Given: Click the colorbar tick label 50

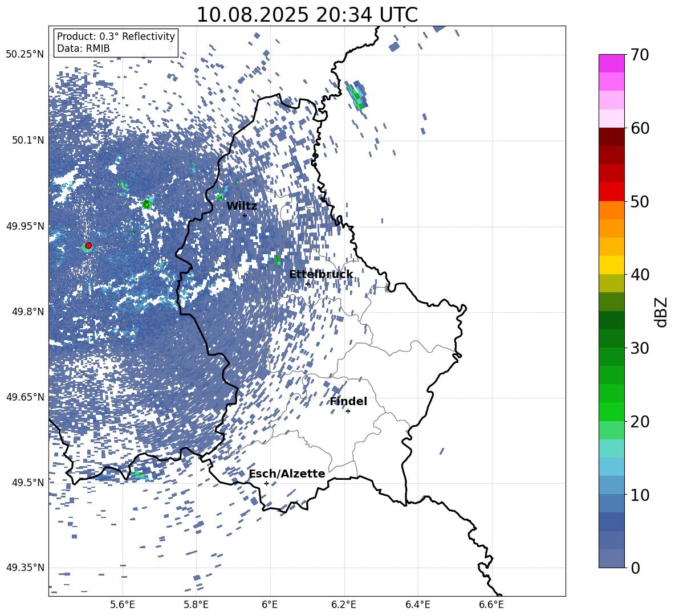Looking at the screenshot, I should tap(640, 201).
